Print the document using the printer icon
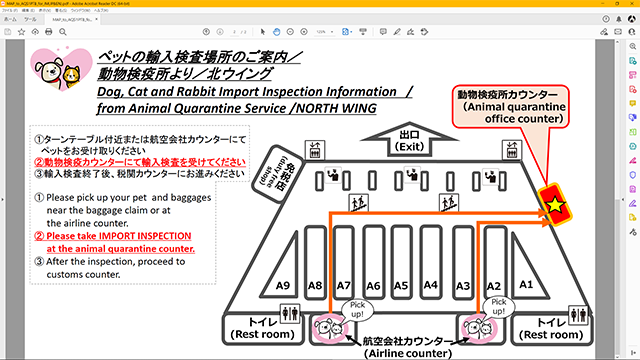The width and height of the screenshot is (640, 360). click(49, 32)
